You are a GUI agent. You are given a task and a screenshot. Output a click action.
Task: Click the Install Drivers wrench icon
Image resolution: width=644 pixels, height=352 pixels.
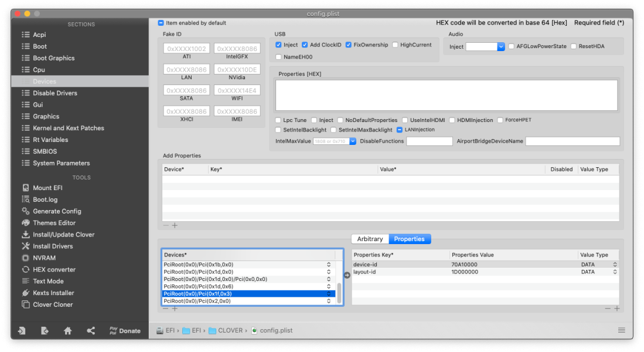(x=26, y=246)
